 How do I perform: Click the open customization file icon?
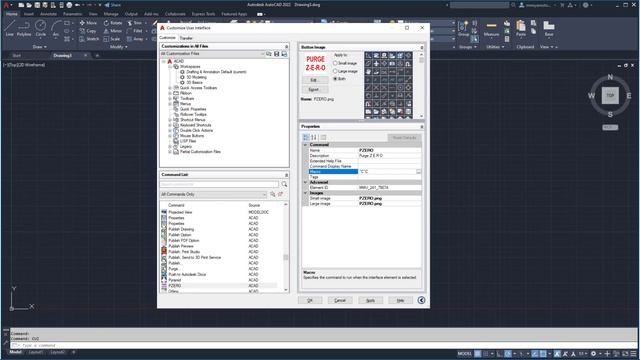pos(269,54)
